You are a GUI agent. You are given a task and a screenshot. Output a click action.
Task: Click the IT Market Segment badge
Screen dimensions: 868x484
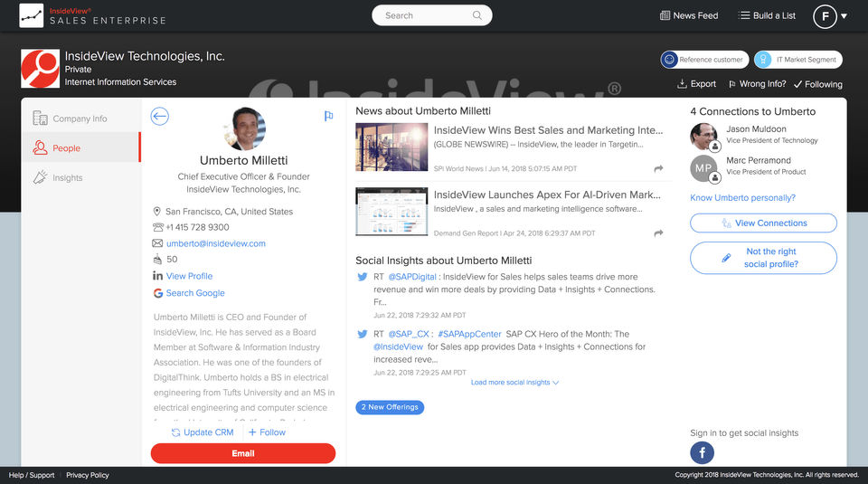click(x=797, y=60)
